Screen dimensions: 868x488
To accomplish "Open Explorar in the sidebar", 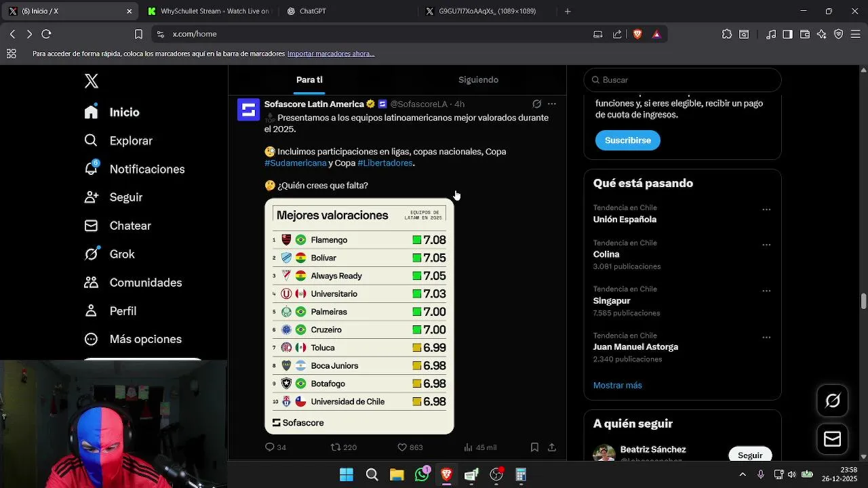I will 118,140.
